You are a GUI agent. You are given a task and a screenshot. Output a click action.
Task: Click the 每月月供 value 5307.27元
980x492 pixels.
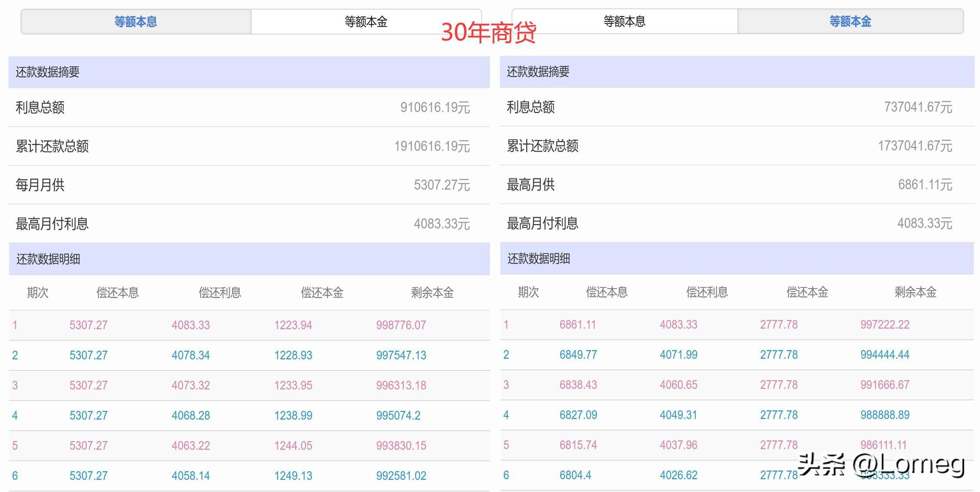tap(442, 185)
